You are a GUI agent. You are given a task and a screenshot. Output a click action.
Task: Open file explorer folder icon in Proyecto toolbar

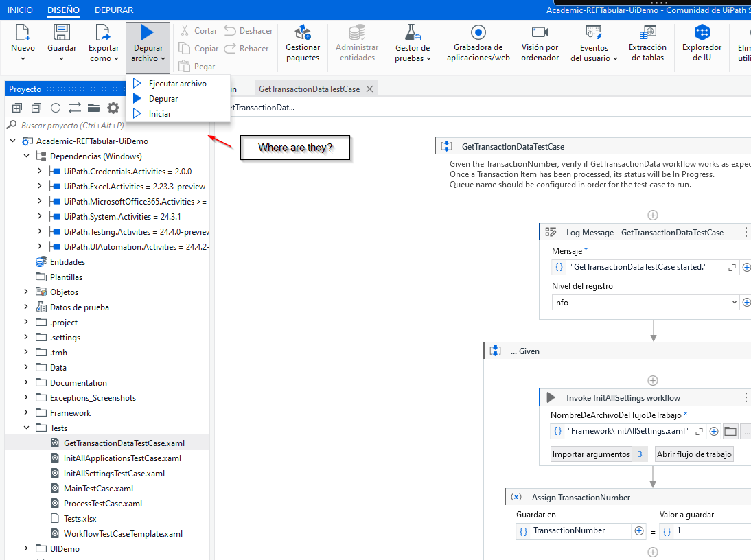(94, 108)
